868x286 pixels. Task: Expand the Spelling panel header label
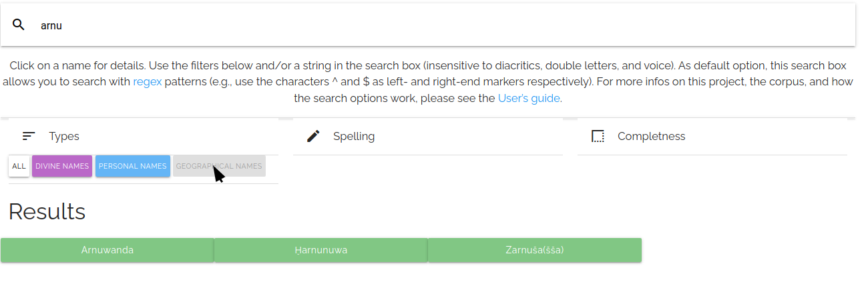(354, 136)
